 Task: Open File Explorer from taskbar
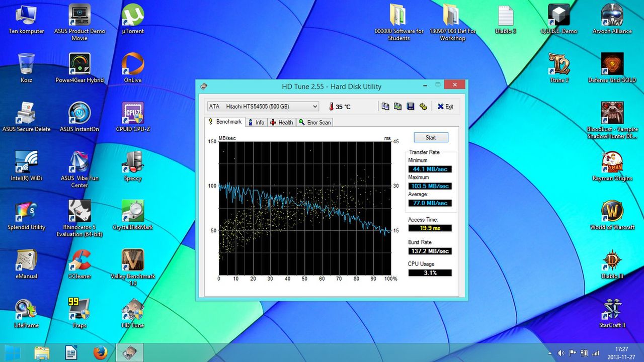[42, 352]
